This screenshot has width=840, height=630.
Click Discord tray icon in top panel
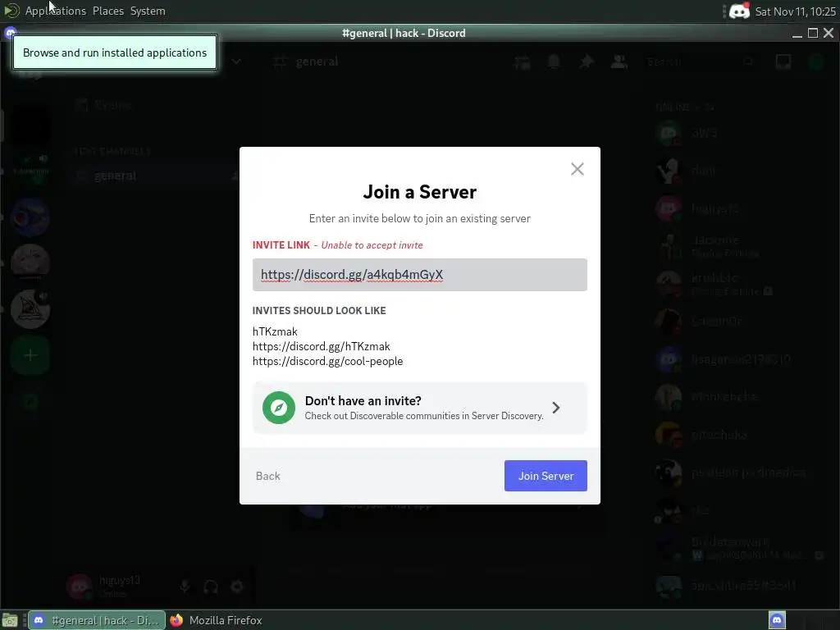[x=740, y=11]
